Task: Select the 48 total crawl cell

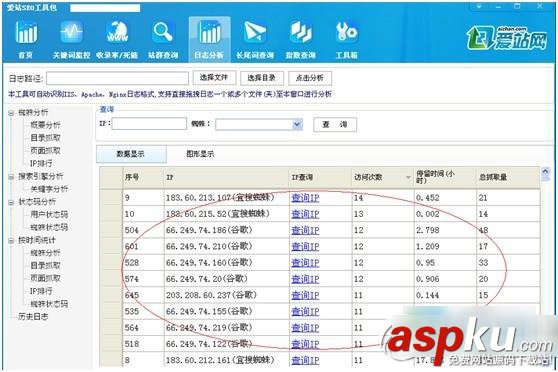Action: pos(508,230)
